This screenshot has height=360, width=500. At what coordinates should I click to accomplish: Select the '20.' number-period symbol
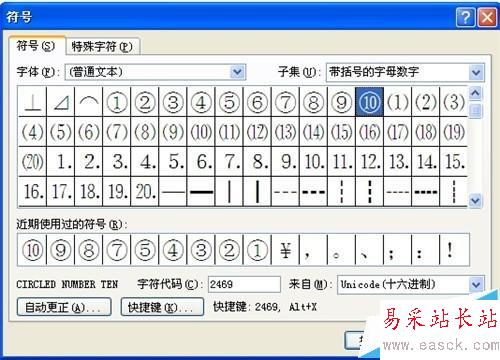pyautogui.click(x=145, y=191)
